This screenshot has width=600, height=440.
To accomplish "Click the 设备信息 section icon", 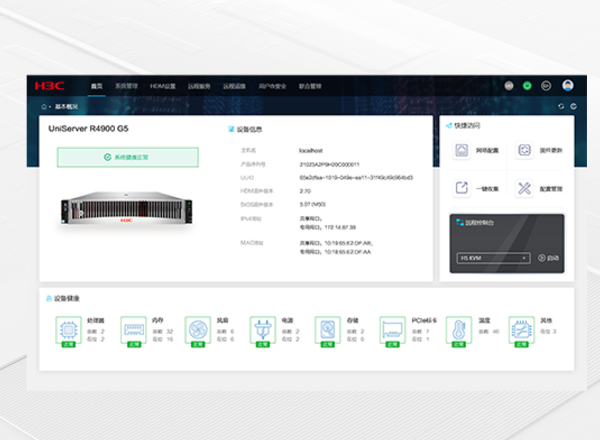I will 231,129.
